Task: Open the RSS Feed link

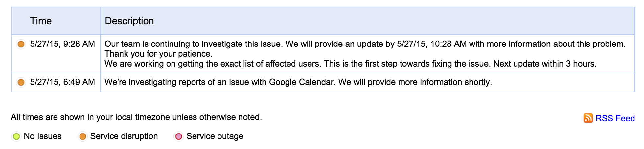Action: tap(615, 118)
